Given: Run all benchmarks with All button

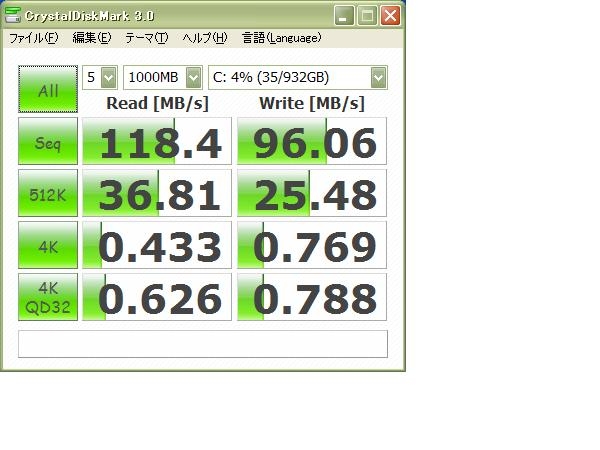Looking at the screenshot, I should (48, 89).
